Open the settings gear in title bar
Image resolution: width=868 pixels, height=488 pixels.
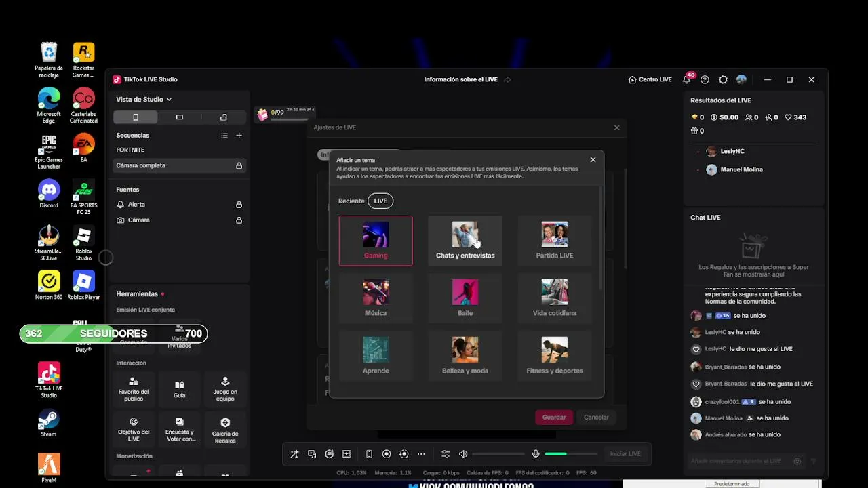click(x=723, y=79)
